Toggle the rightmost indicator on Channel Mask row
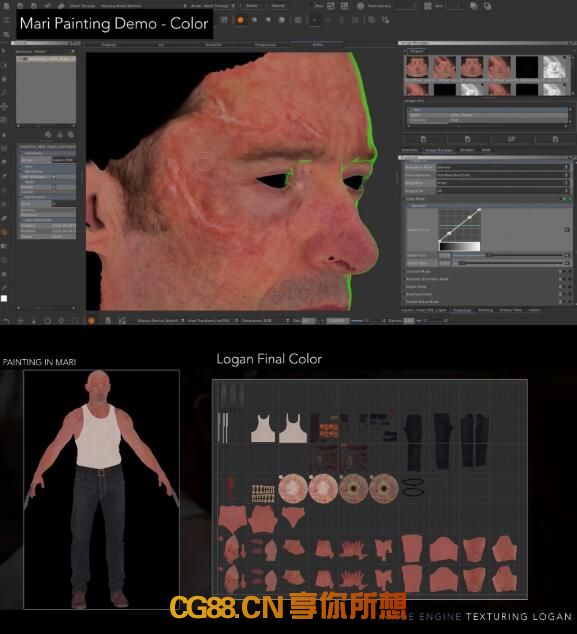This screenshot has width=577, height=634. click(x=570, y=271)
